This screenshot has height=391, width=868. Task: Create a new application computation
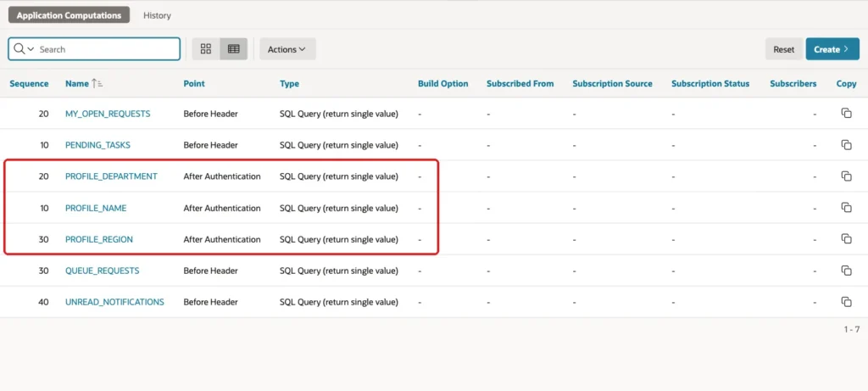(832, 48)
